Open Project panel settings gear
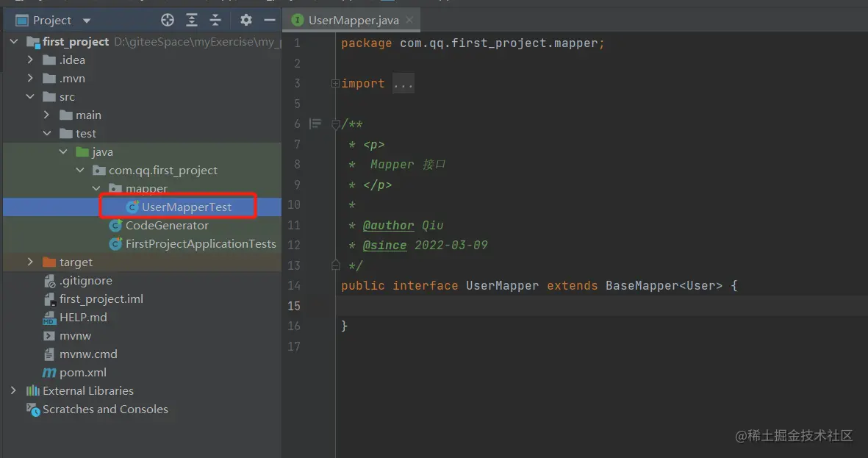This screenshot has height=458, width=868. (x=245, y=21)
